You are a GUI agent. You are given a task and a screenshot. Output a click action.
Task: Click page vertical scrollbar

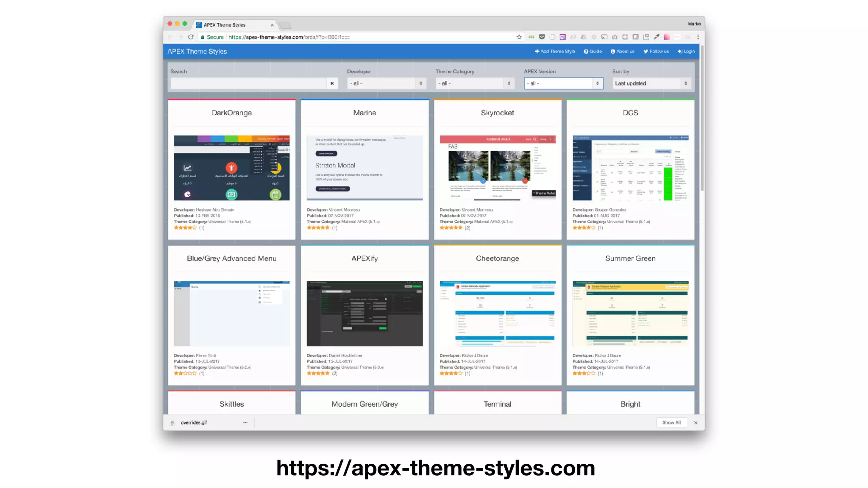pos(702,119)
